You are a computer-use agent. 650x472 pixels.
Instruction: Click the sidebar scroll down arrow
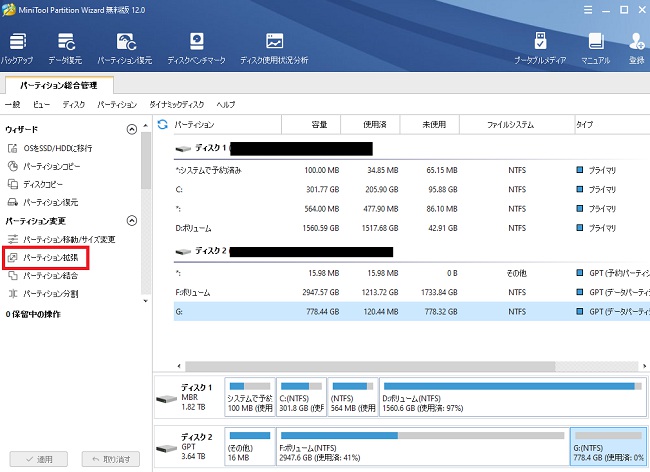[x=146, y=301]
